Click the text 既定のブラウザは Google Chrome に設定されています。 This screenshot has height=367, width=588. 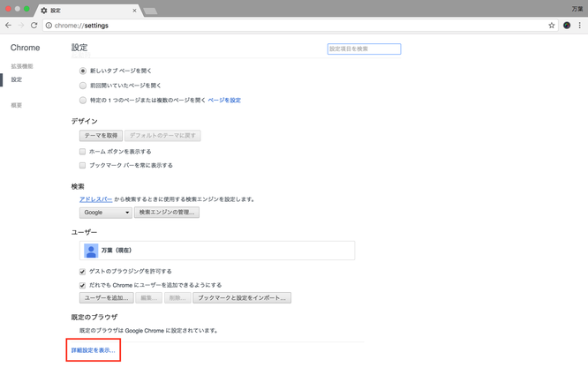149,331
